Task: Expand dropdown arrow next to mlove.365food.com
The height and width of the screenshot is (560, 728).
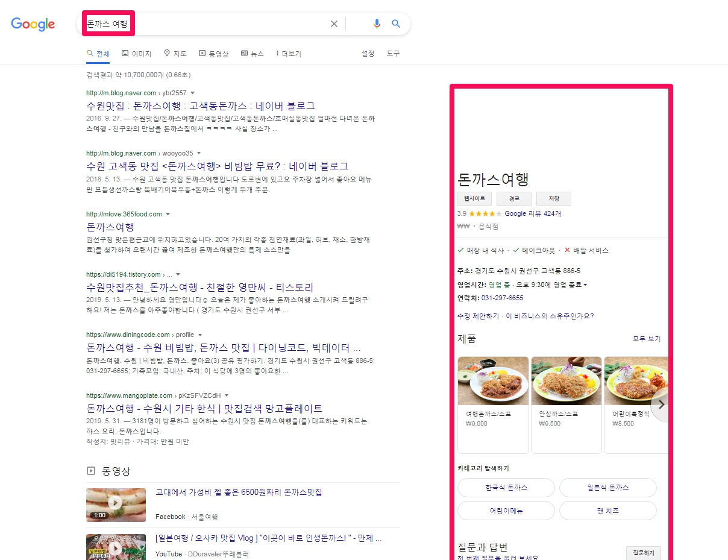Action: (x=168, y=214)
